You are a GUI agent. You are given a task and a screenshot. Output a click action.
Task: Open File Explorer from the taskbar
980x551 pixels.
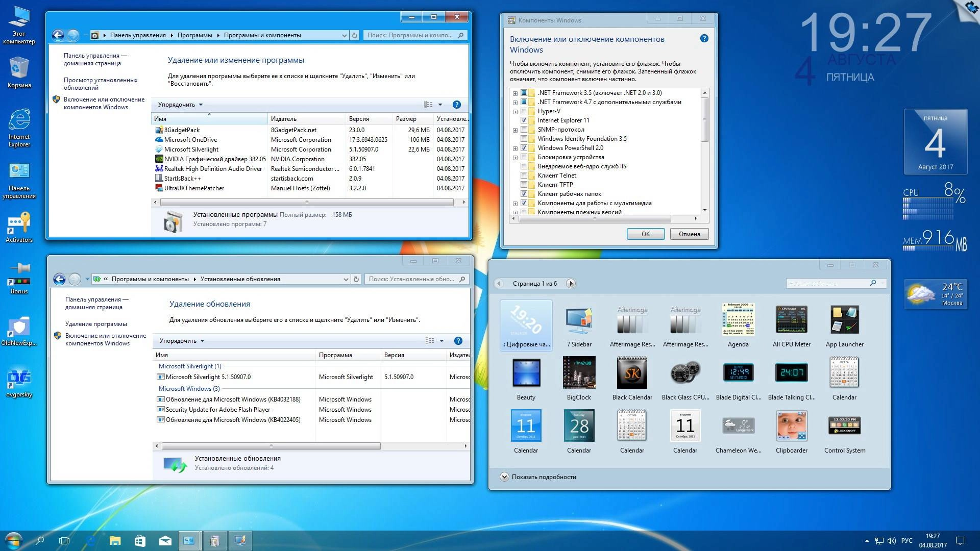[x=115, y=540]
